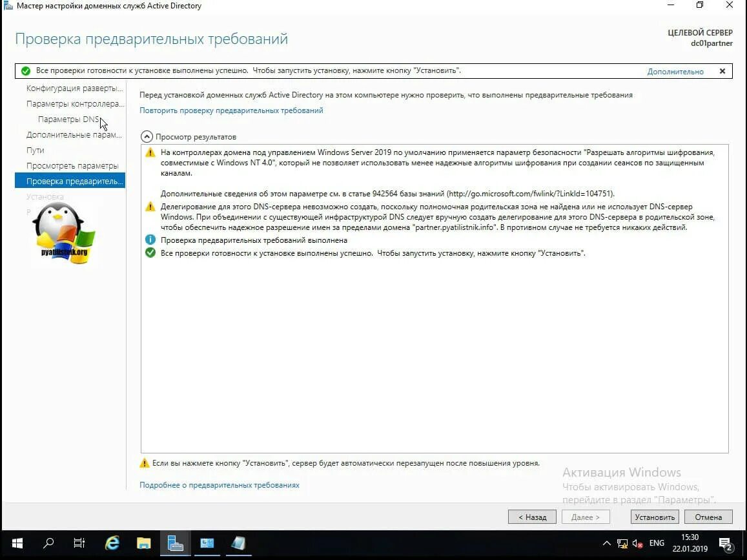Open Action Center notifications icon
The width and height of the screenshot is (747, 560).
[x=726, y=543]
